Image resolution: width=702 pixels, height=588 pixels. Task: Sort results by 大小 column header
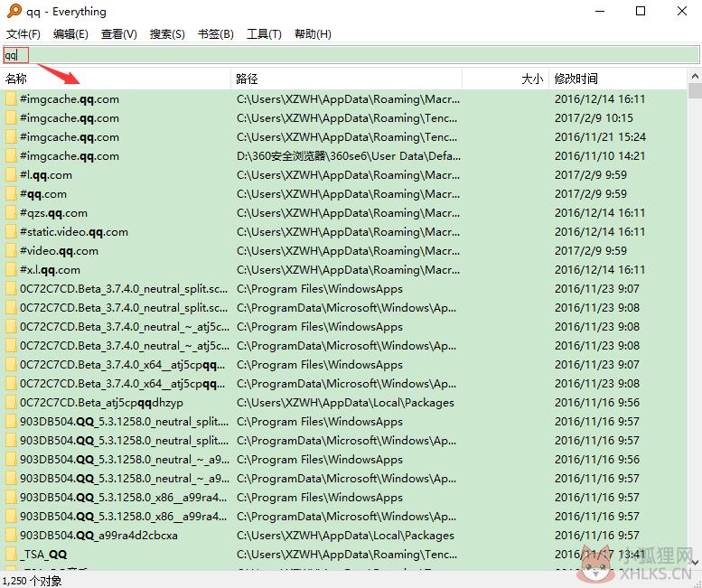pyautogui.click(x=505, y=79)
